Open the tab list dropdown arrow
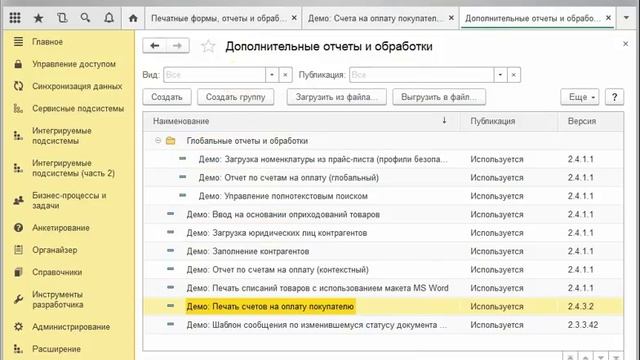640x360 pixels. coord(626,18)
